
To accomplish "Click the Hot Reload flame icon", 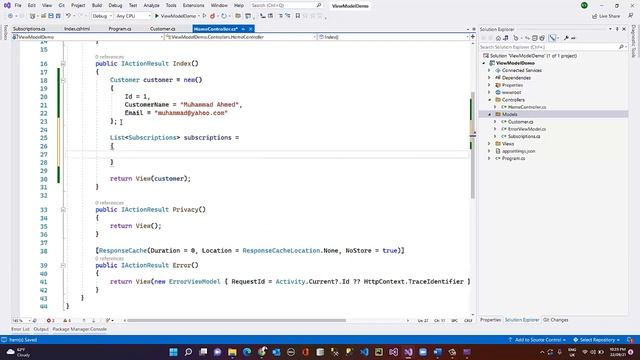I will 212,16.
